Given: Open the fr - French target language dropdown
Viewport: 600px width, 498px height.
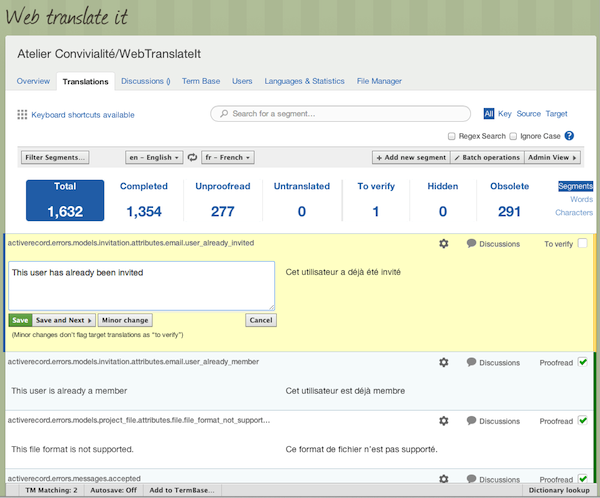Looking at the screenshot, I should 228,157.
